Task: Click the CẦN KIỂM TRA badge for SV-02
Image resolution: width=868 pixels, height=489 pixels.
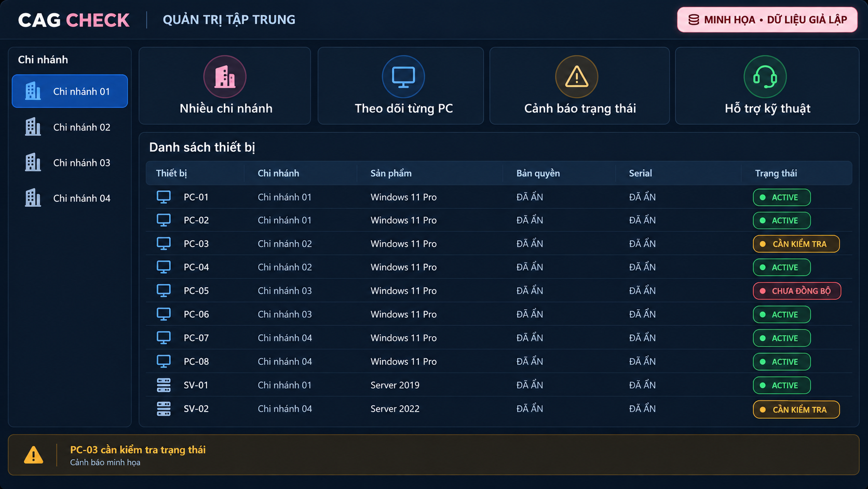Action: (796, 409)
